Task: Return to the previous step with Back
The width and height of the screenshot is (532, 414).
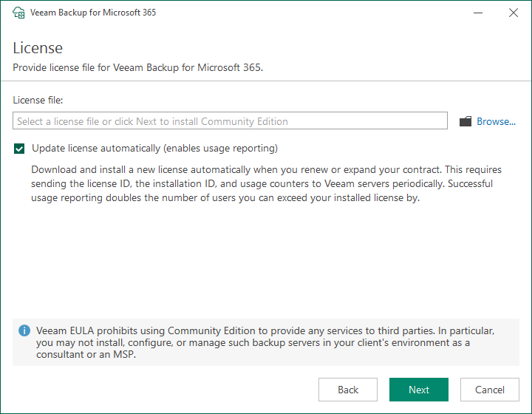Action: (348, 390)
